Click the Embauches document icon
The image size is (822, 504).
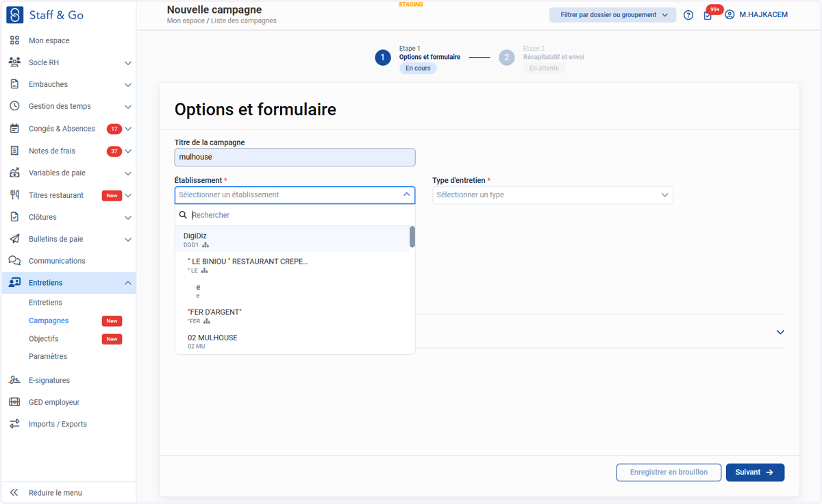[14, 84]
